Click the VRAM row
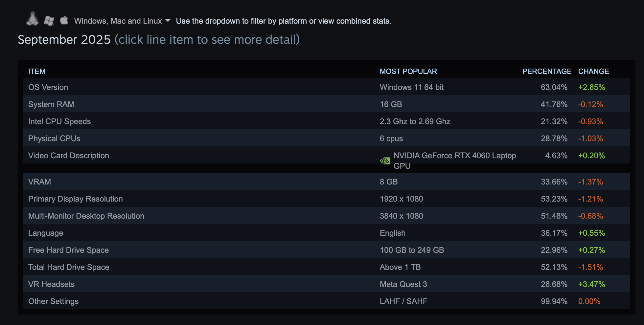This screenshot has width=644, height=325. [x=39, y=182]
